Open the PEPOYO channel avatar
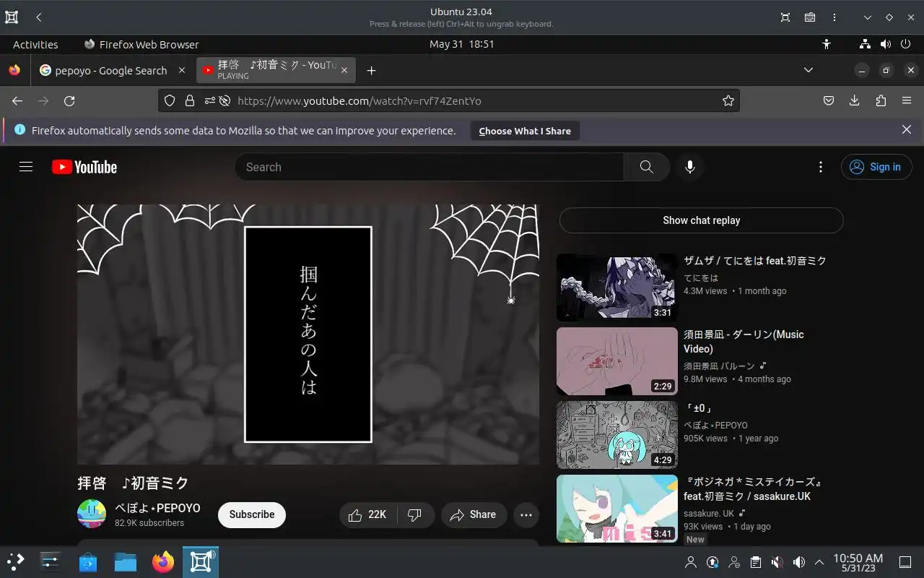The image size is (924, 578). pyautogui.click(x=92, y=514)
